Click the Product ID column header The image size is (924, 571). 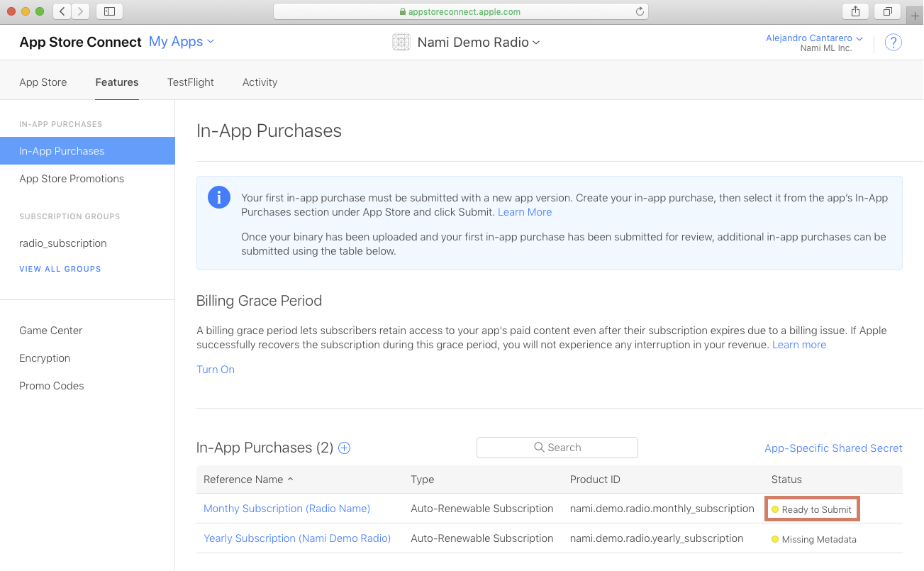pyautogui.click(x=595, y=479)
